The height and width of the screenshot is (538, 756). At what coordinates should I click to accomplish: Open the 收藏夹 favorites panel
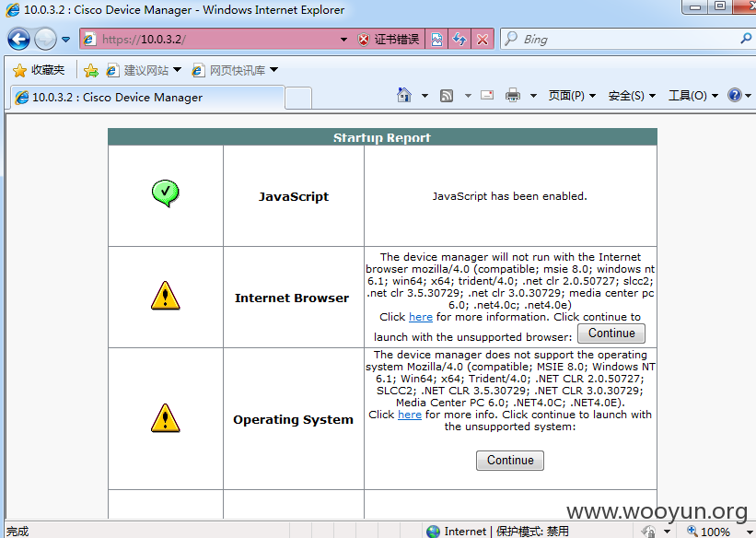(x=39, y=70)
